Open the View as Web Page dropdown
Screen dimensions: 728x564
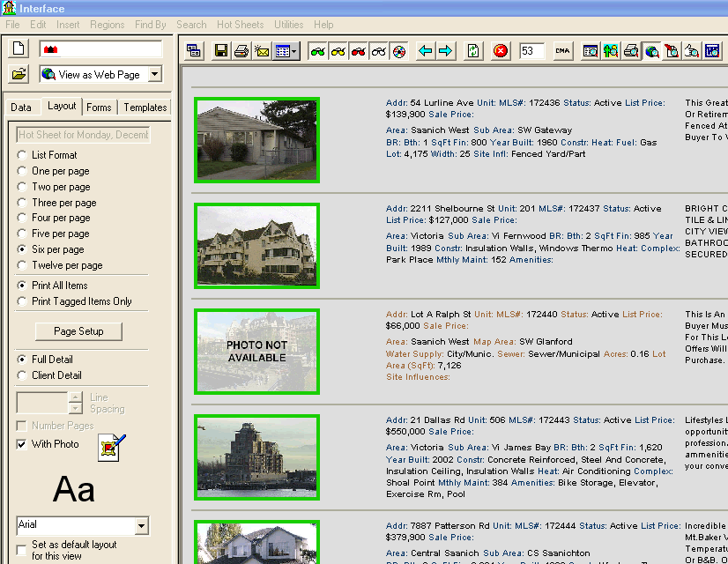coord(155,74)
